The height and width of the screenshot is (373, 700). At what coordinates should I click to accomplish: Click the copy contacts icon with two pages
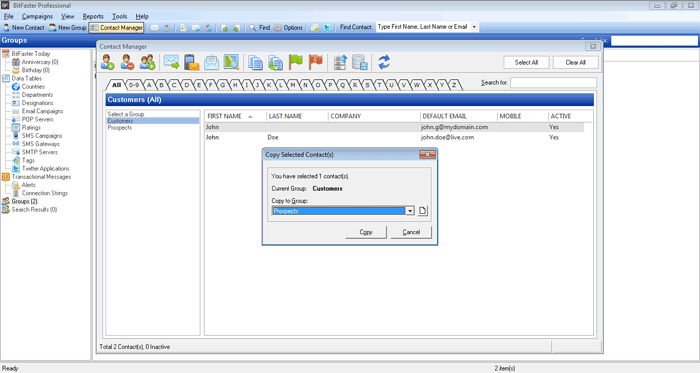tap(255, 62)
